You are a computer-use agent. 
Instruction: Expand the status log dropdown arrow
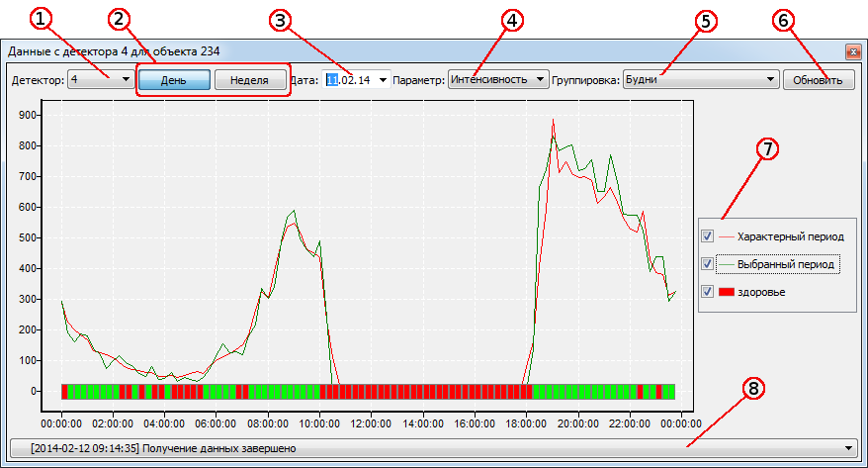click(848, 448)
